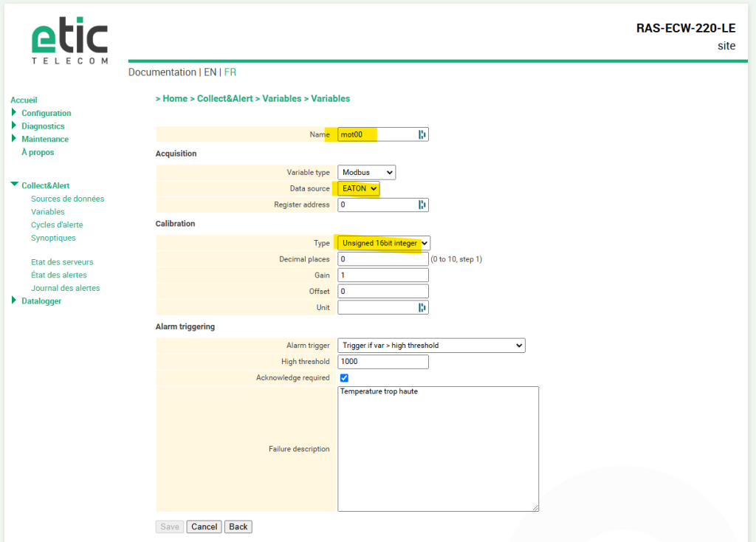Click the High threshold input field
Image resolution: width=756 pixels, height=542 pixels.
tap(383, 362)
